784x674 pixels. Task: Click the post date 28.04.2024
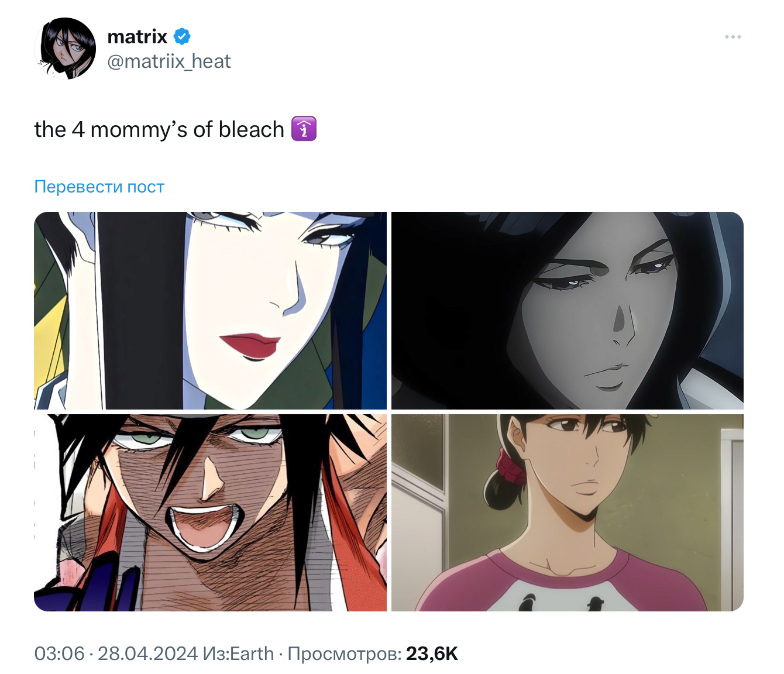(x=147, y=654)
